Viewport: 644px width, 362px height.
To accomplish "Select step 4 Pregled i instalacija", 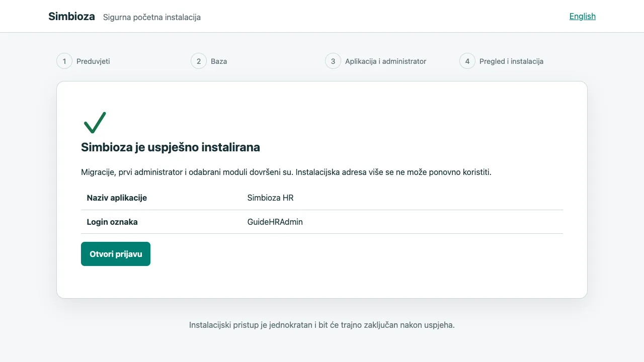I will (x=502, y=61).
